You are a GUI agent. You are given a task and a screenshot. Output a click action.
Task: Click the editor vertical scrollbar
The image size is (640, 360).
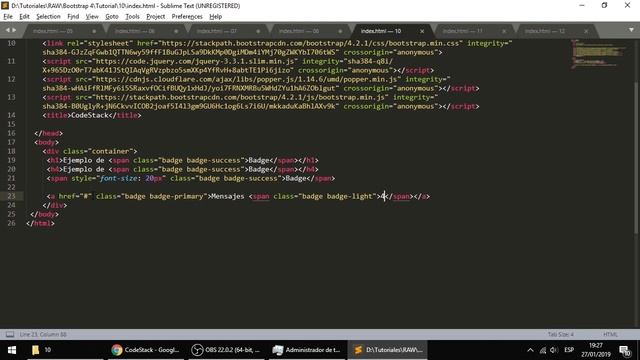point(636,157)
